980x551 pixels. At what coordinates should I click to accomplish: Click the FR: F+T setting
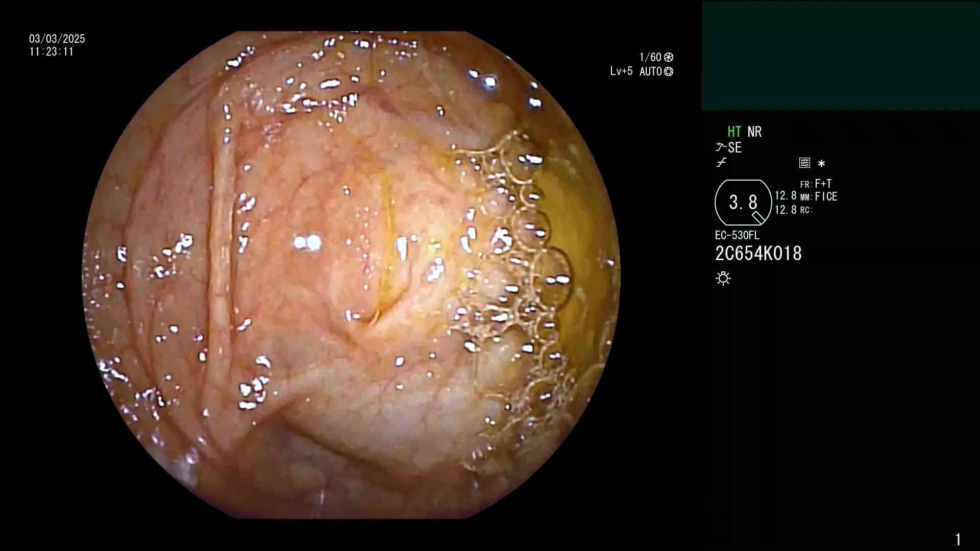click(816, 184)
